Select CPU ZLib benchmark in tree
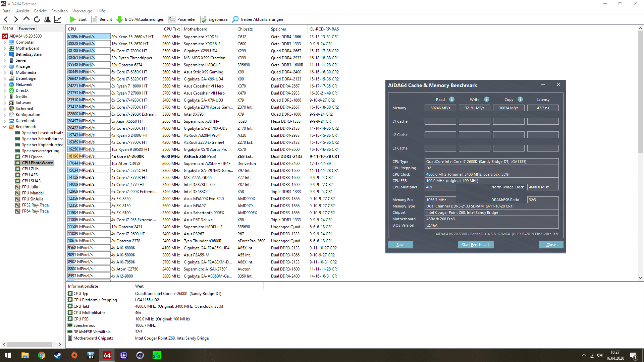This screenshot has width=644, height=362. click(x=30, y=169)
